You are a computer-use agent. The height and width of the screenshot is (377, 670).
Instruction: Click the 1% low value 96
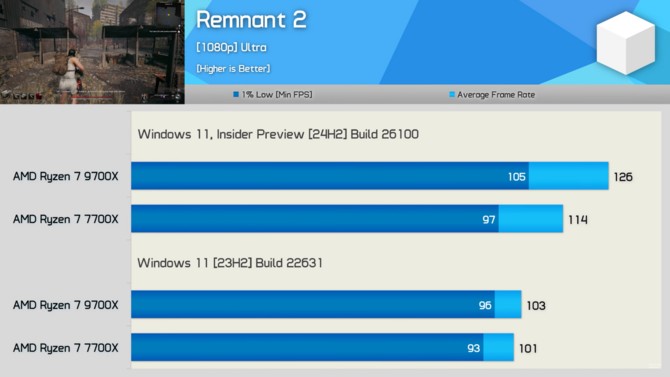(x=485, y=305)
